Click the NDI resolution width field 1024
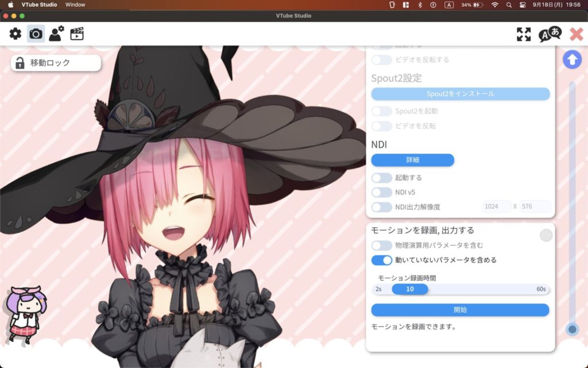The height and width of the screenshot is (368, 588). pos(496,207)
